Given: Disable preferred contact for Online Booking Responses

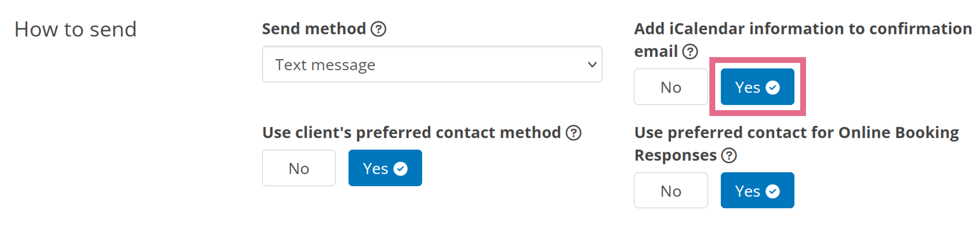Looking at the screenshot, I should pyautogui.click(x=670, y=191).
